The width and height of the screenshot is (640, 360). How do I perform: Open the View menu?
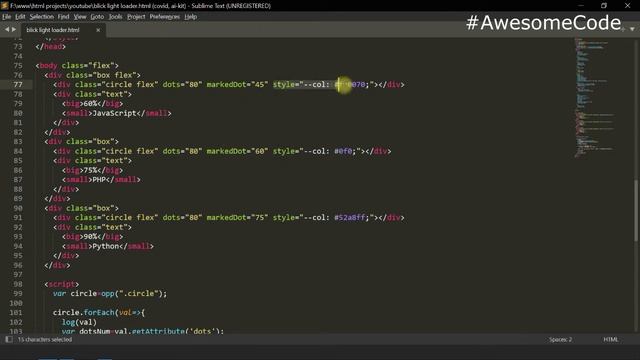click(x=80, y=17)
